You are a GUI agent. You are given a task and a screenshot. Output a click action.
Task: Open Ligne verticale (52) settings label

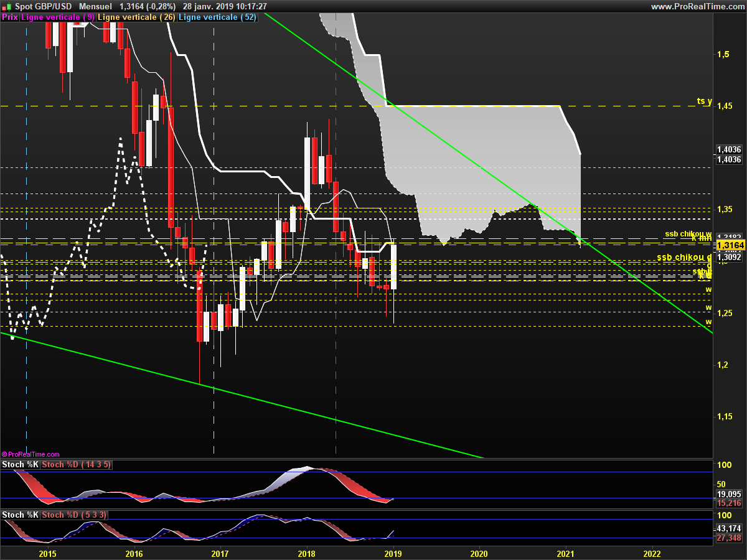[x=217, y=17]
